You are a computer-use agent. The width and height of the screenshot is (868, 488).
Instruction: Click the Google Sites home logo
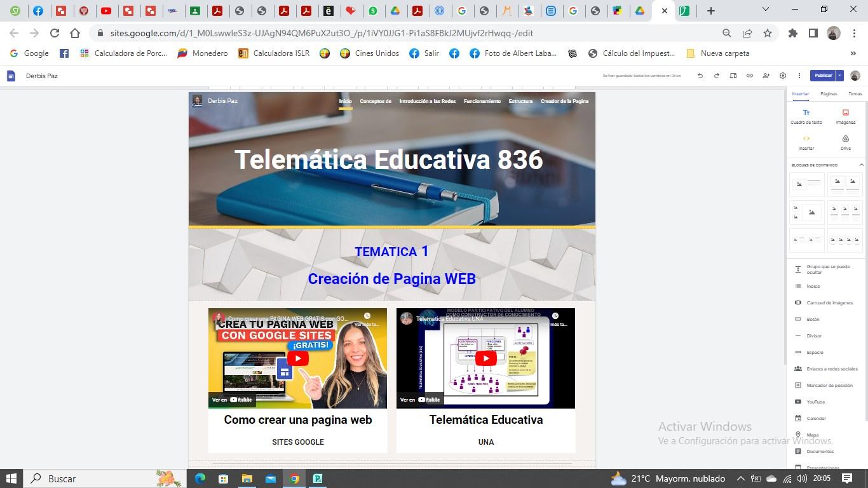(x=11, y=76)
